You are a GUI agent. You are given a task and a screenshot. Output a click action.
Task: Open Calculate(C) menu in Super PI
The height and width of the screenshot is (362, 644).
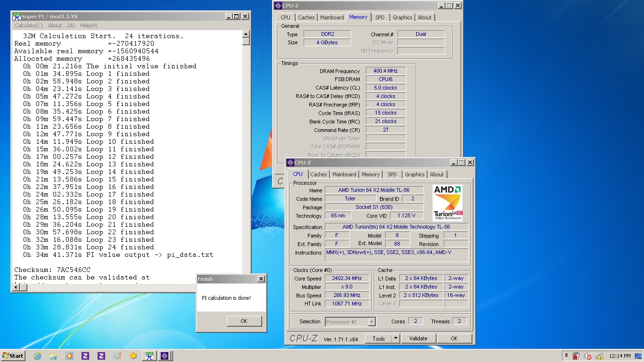point(28,25)
